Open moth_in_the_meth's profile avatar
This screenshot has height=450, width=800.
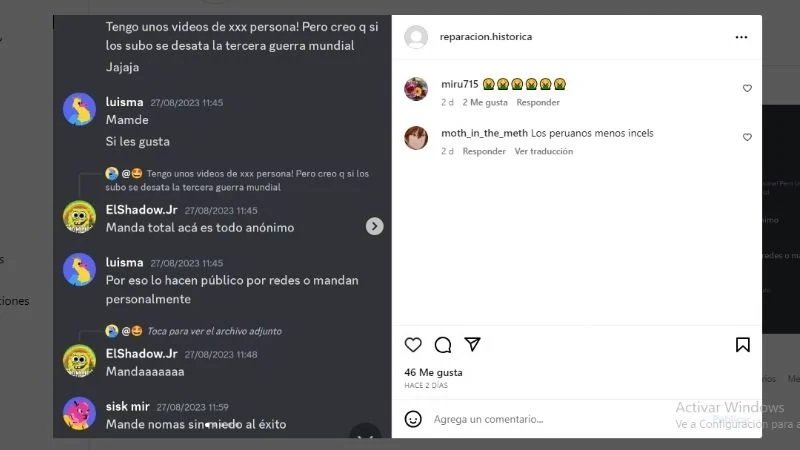tap(416, 138)
